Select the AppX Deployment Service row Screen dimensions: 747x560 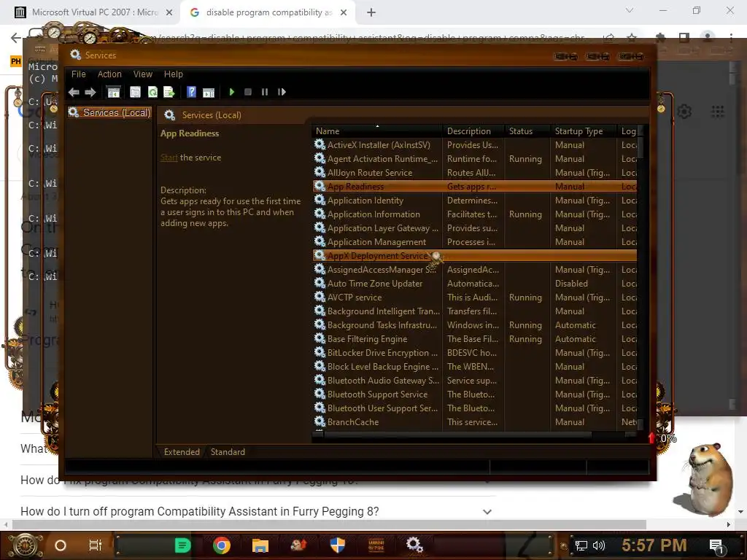click(474, 256)
